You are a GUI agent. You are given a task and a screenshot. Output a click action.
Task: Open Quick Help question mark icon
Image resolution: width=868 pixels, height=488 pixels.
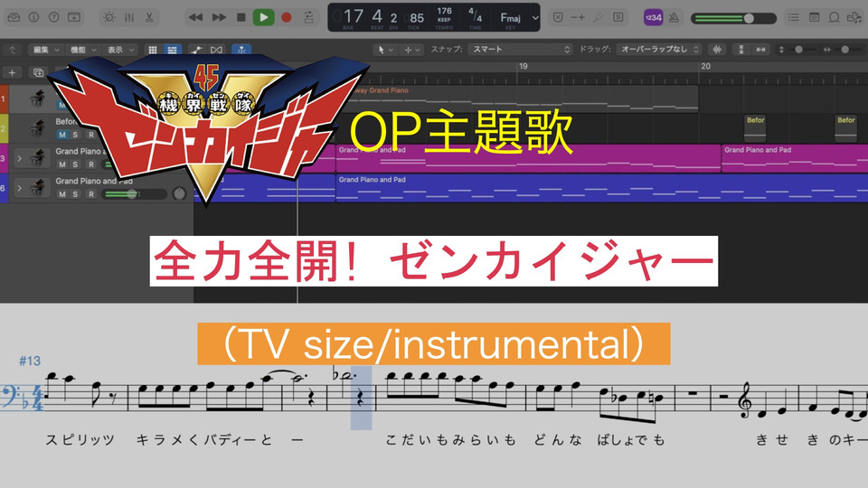[x=53, y=17]
